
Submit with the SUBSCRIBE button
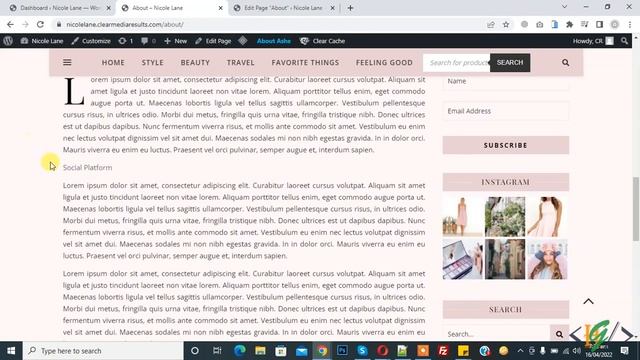tap(506, 145)
